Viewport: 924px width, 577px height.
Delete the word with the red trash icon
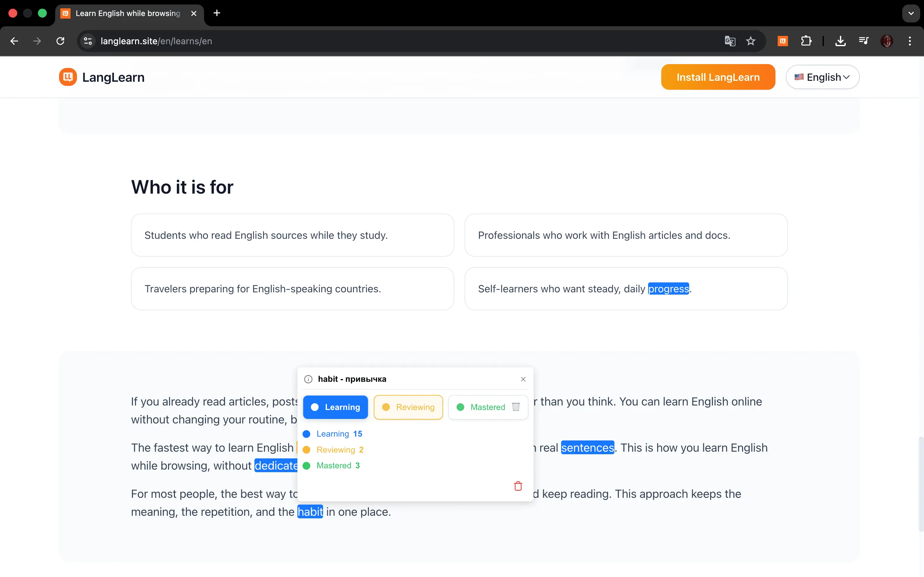(x=518, y=486)
